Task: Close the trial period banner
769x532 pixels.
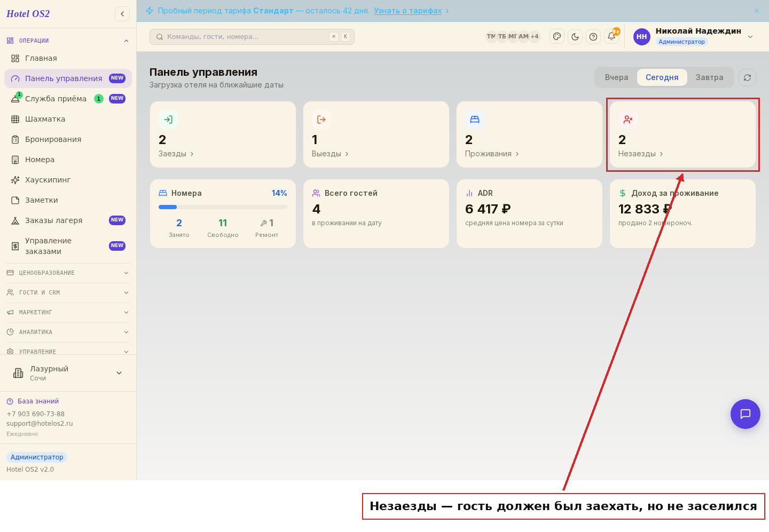Action: [757, 11]
